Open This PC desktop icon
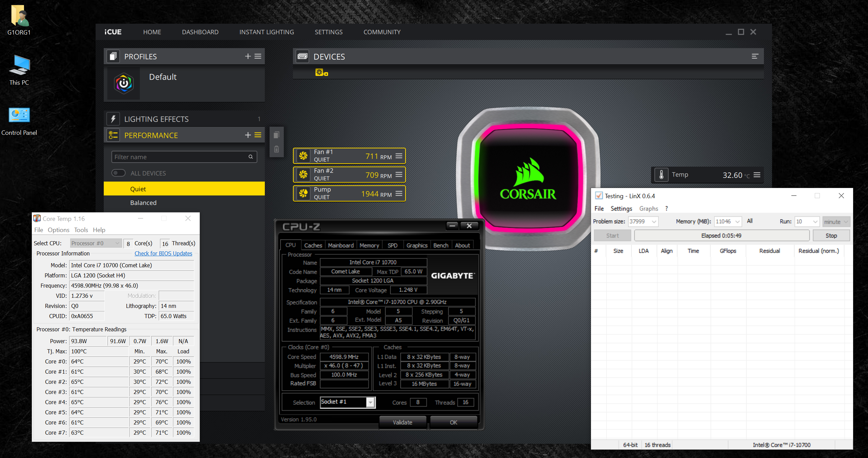 (x=19, y=70)
